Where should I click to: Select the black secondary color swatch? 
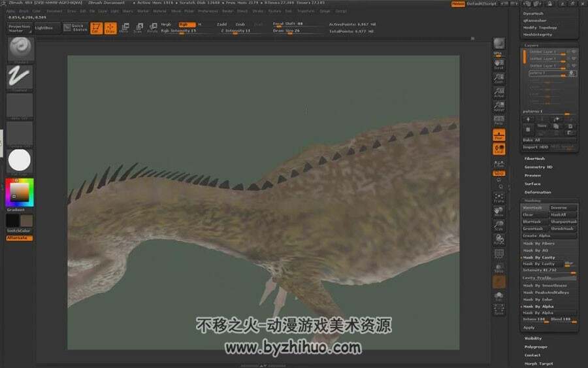coord(12,220)
